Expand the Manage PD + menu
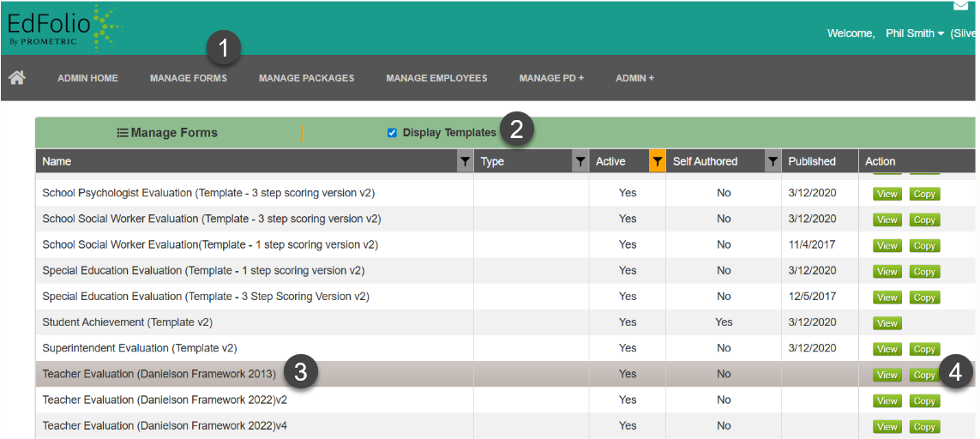Image resolution: width=980 pixels, height=439 pixels. pos(551,78)
